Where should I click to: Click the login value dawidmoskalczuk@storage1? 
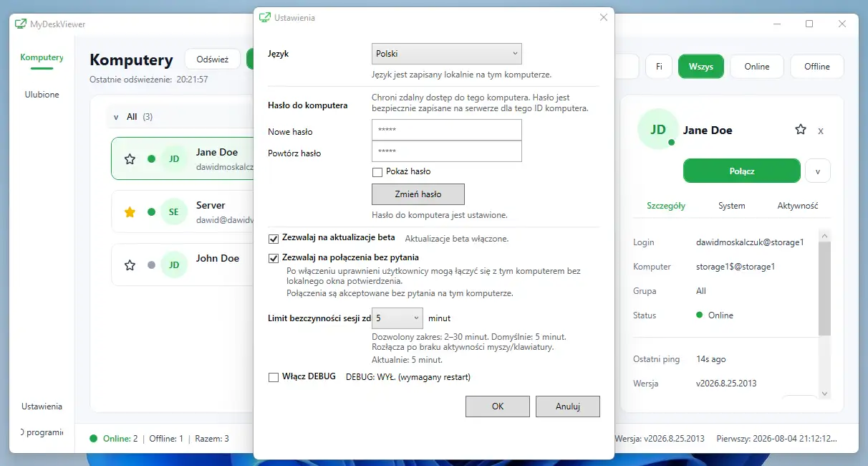[750, 242]
